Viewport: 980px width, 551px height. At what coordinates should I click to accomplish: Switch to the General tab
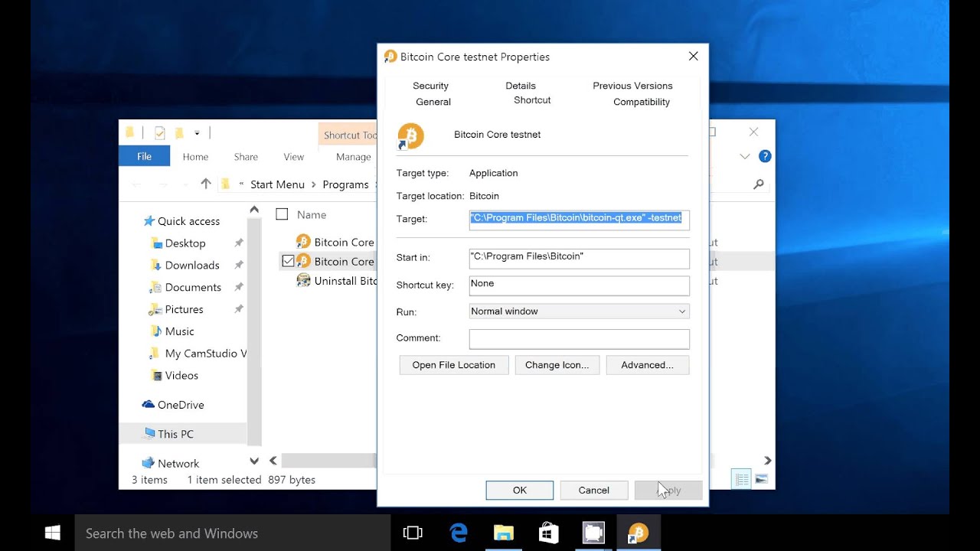pos(433,102)
